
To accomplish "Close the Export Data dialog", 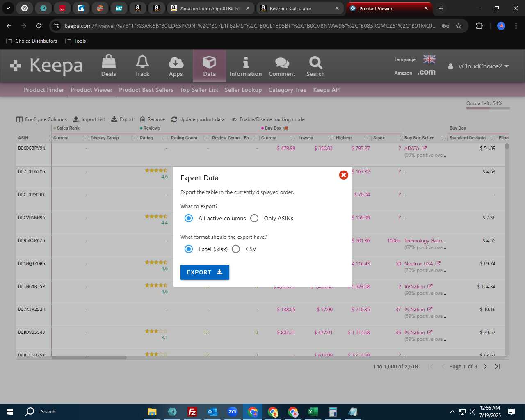I will (344, 175).
